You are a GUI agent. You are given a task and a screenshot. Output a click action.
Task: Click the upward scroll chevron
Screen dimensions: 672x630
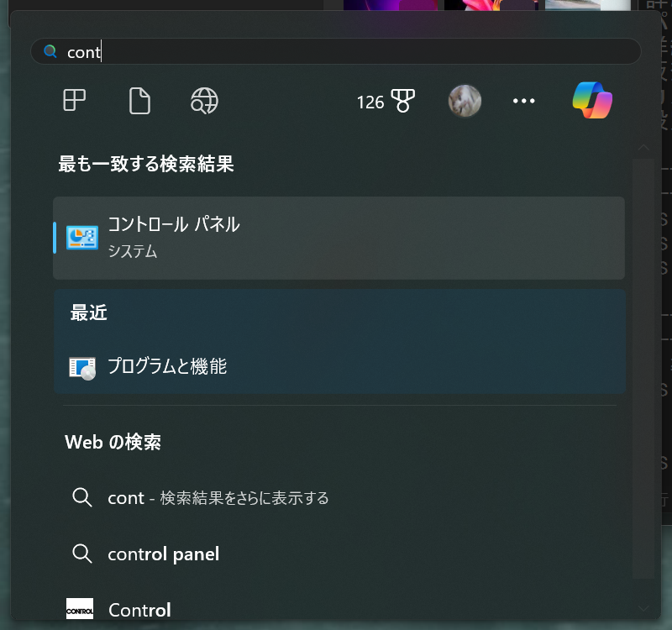(x=643, y=148)
